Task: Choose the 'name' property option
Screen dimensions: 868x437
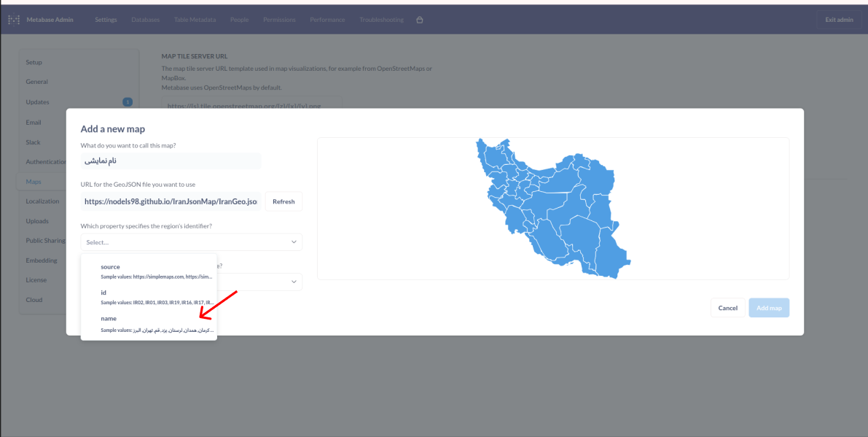Action: point(149,324)
